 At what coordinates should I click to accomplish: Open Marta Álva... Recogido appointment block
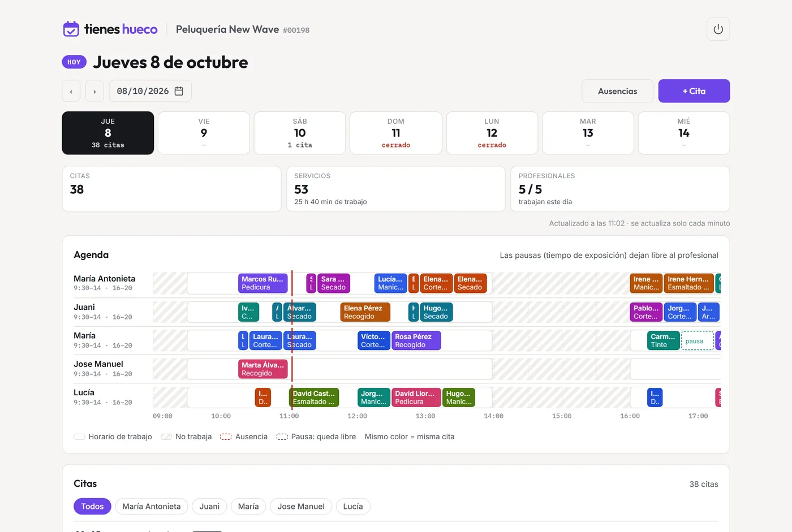pos(263,369)
